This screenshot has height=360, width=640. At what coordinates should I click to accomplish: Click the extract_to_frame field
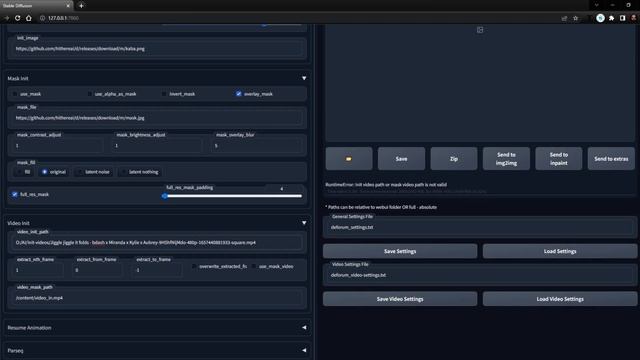point(158,270)
